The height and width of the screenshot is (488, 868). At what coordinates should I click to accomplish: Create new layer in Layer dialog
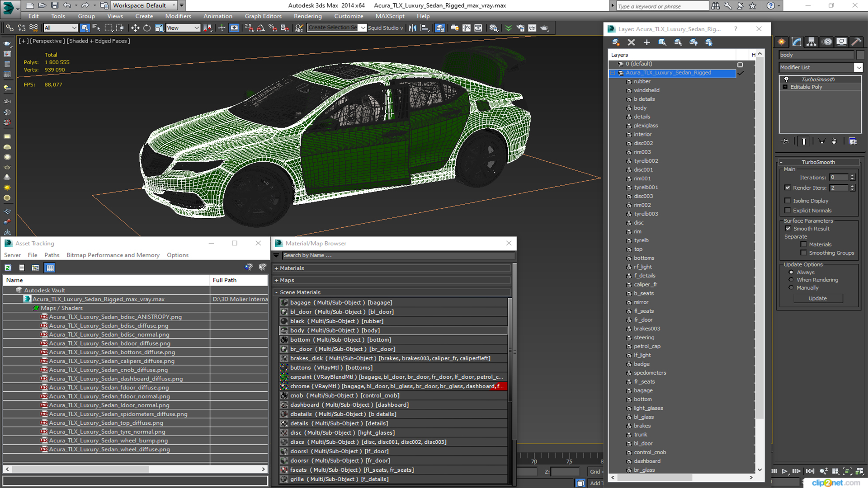pyautogui.click(x=615, y=42)
